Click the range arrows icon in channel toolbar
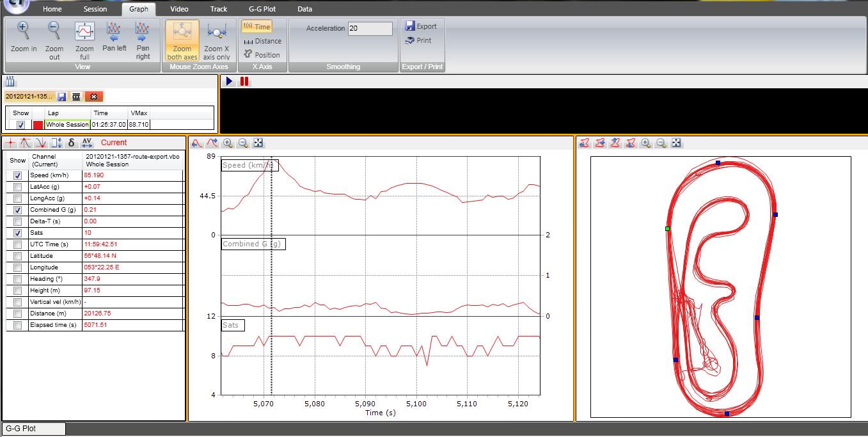The height and width of the screenshot is (437, 868). pos(56,143)
